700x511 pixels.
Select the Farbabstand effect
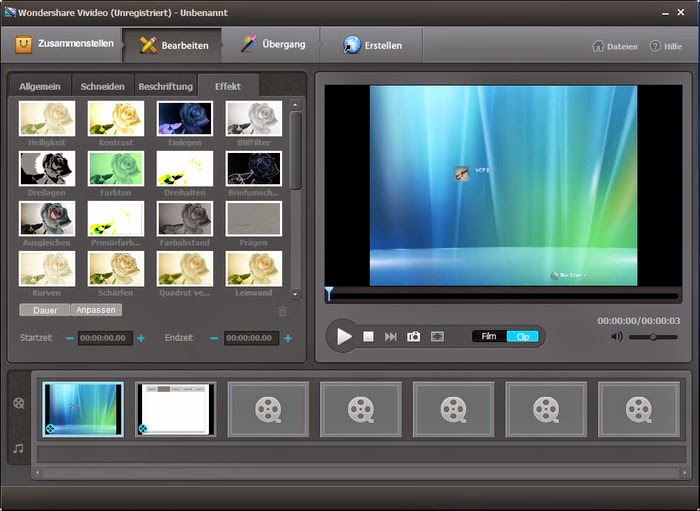(x=185, y=218)
